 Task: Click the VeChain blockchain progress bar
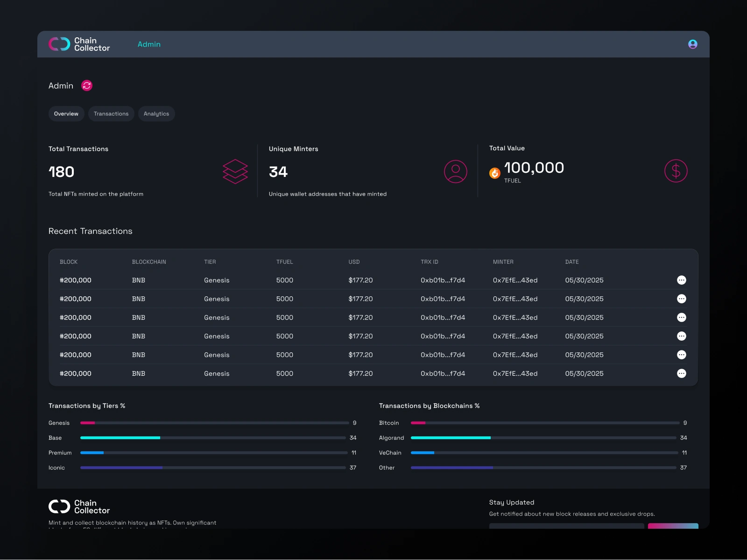coord(545,453)
